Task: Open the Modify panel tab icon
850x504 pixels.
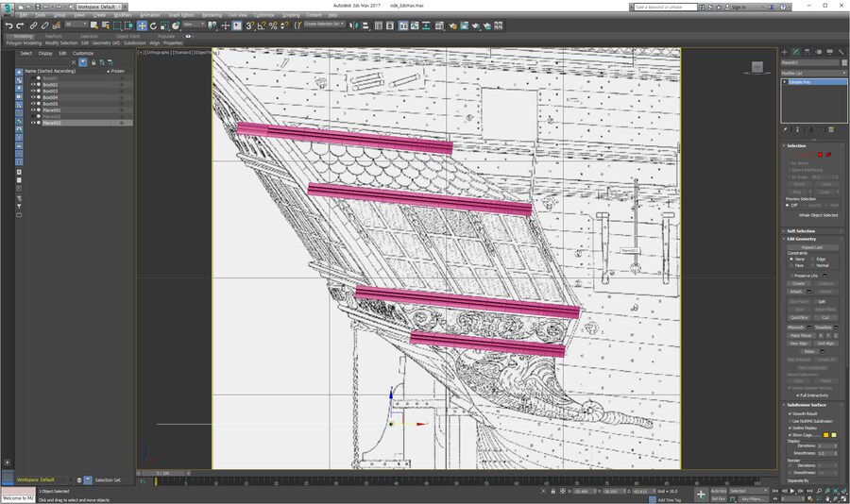Action: coord(795,52)
